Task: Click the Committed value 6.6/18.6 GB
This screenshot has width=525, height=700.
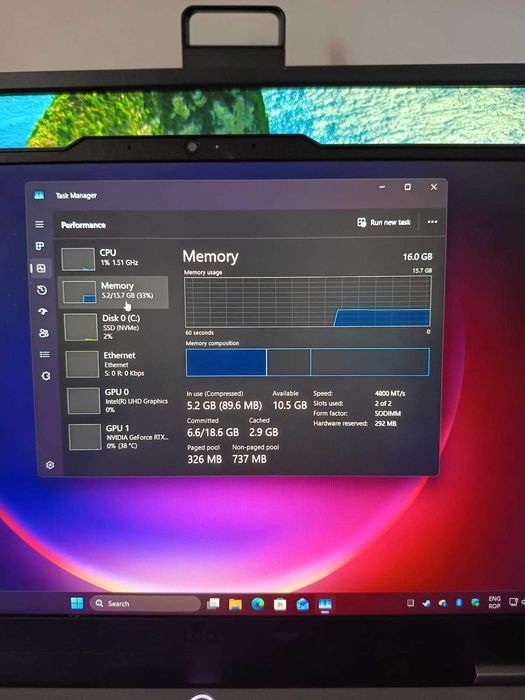Action: point(212,432)
